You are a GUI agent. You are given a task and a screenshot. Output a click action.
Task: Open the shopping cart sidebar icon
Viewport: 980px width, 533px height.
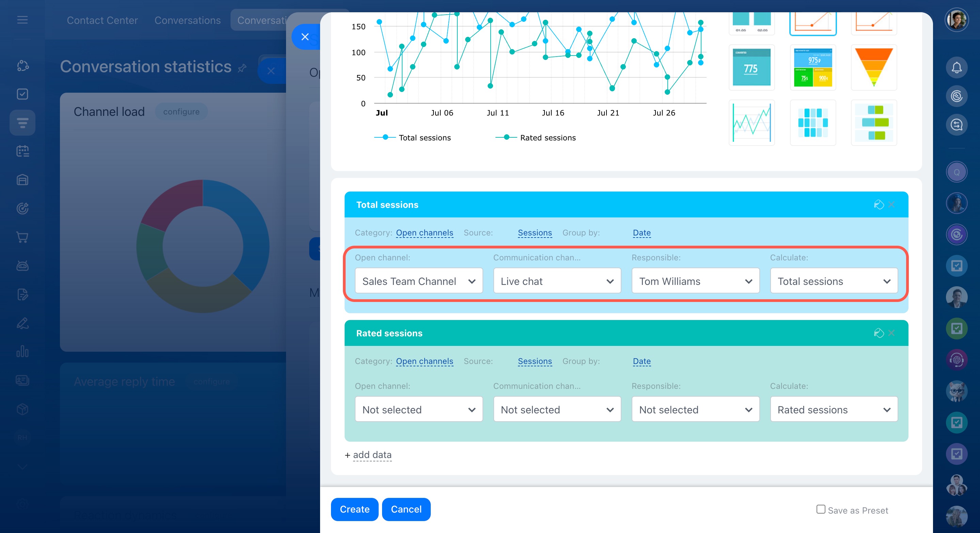pyautogui.click(x=22, y=237)
